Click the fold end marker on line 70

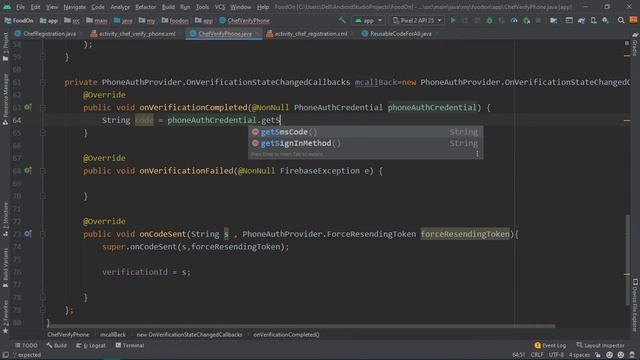(x=43, y=196)
